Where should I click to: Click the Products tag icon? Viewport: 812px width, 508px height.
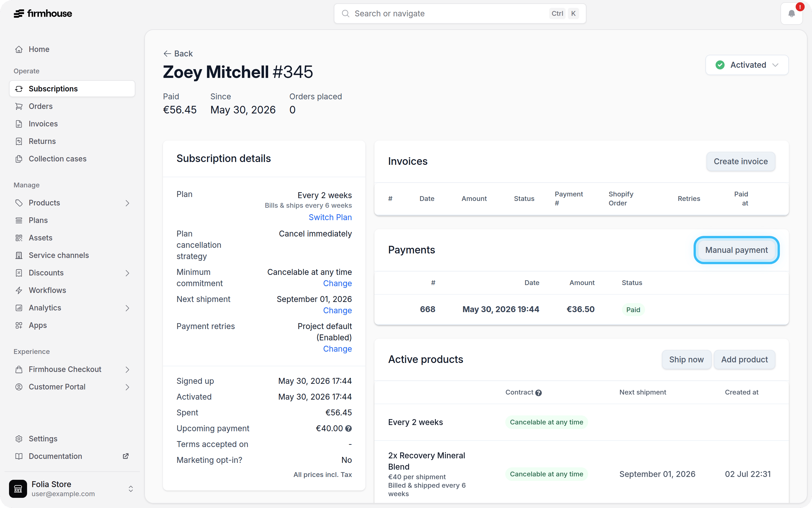(x=19, y=203)
